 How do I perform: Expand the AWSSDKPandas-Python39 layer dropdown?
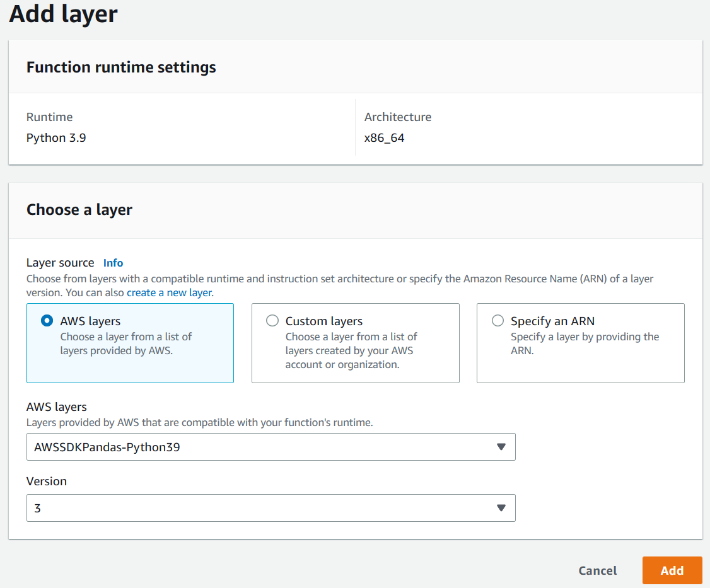click(271, 446)
